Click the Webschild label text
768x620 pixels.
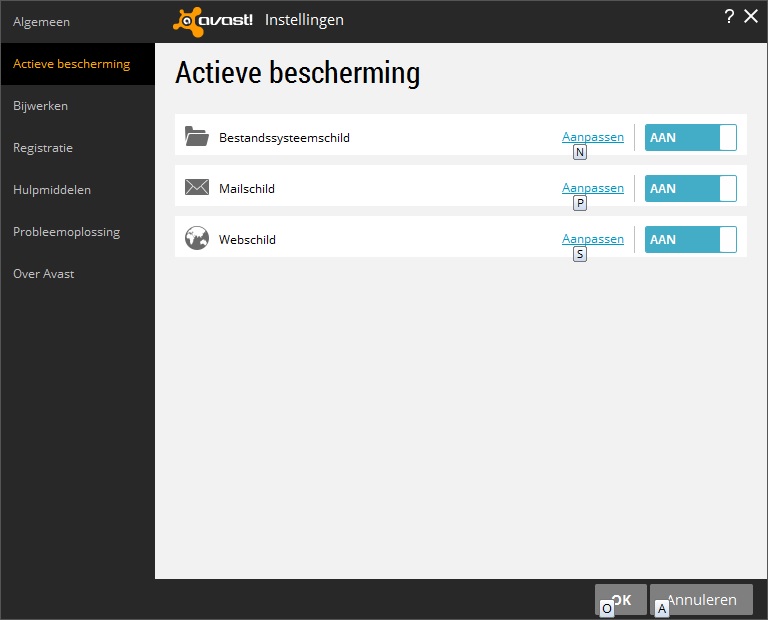[247, 239]
